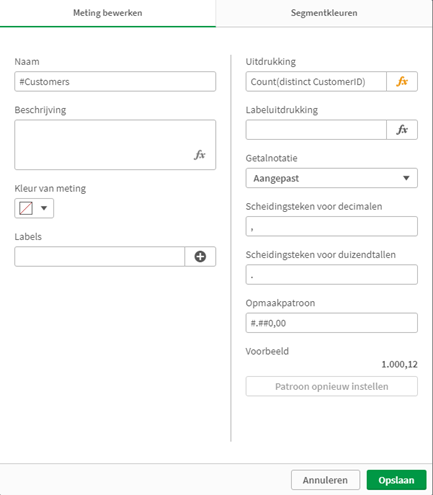
Task: Add label with the plus icon
Action: coord(200,256)
